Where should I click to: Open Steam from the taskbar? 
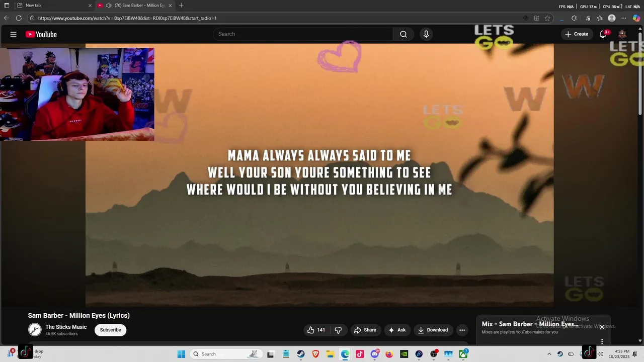coord(300,354)
